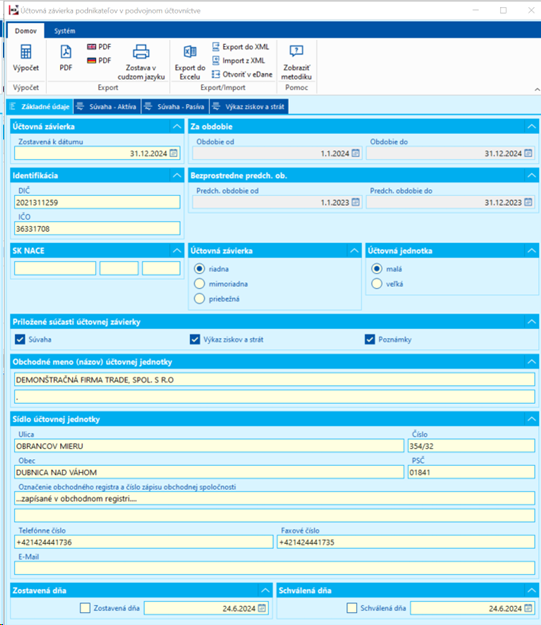541x625 pixels.
Task: Collapse Bezprostredne predch. ob. section
Action: tap(531, 175)
